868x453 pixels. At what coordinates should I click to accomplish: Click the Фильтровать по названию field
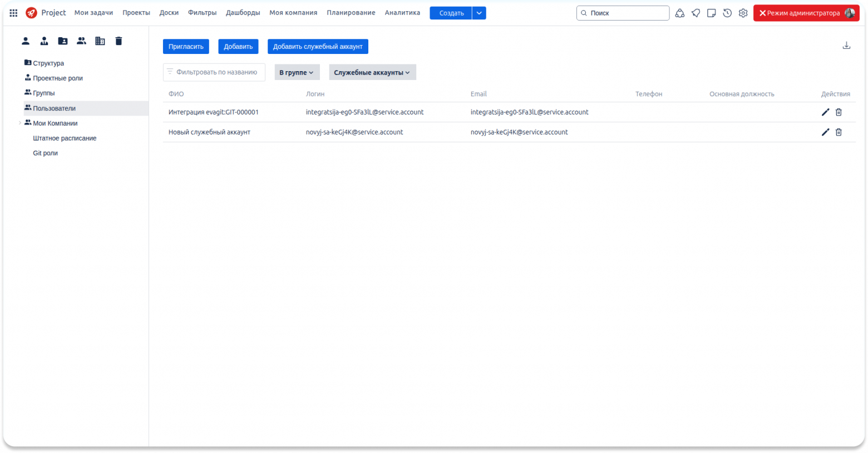coord(214,72)
